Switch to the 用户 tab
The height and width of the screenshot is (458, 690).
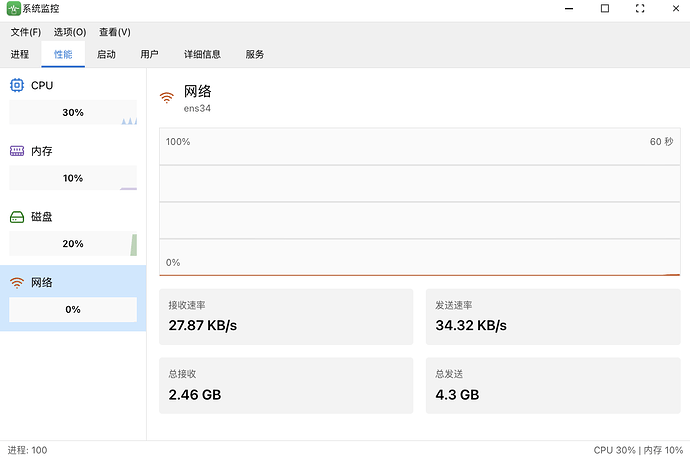149,54
